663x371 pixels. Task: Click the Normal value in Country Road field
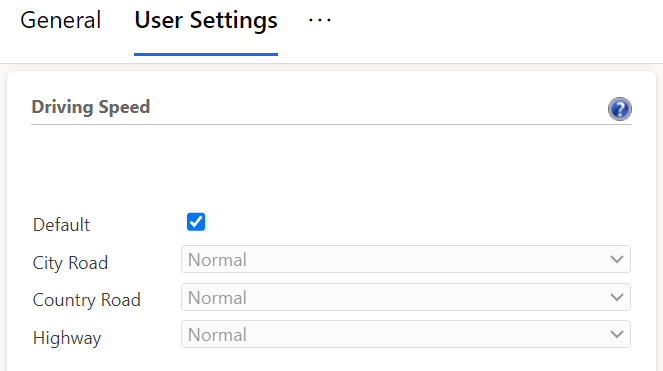click(x=217, y=298)
